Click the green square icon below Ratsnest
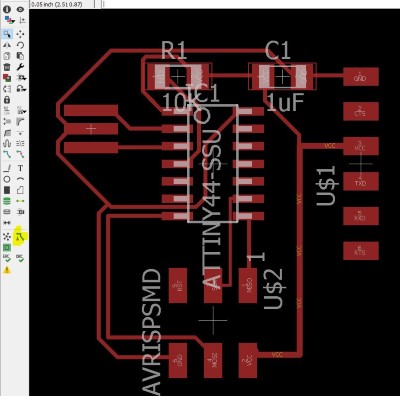 point(7,247)
